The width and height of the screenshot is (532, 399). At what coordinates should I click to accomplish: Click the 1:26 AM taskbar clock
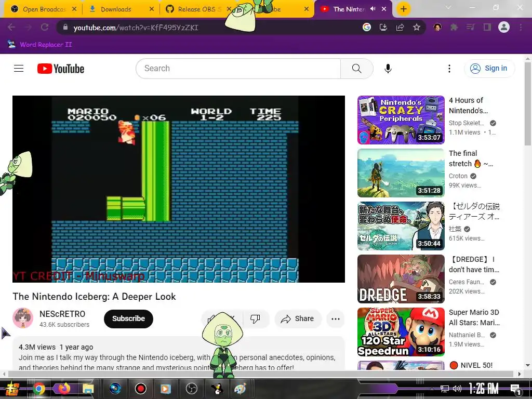483,389
